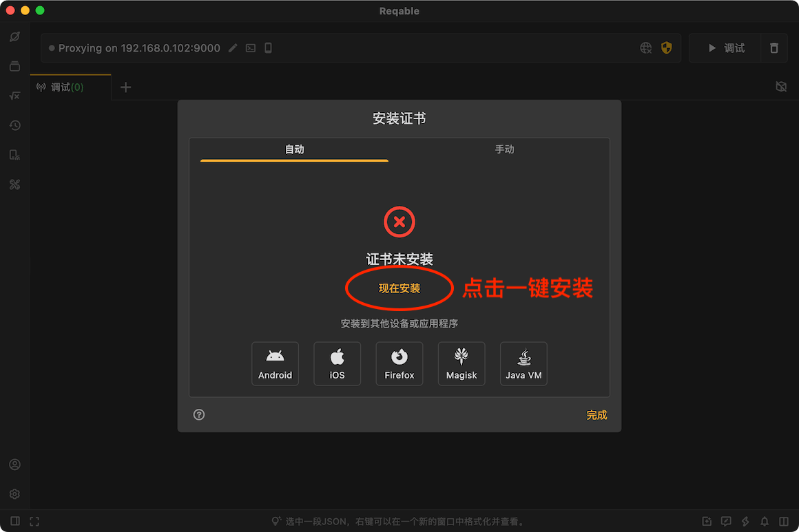This screenshot has height=532, width=799.
Task: Switch to the 自动 tab
Action: click(x=294, y=149)
